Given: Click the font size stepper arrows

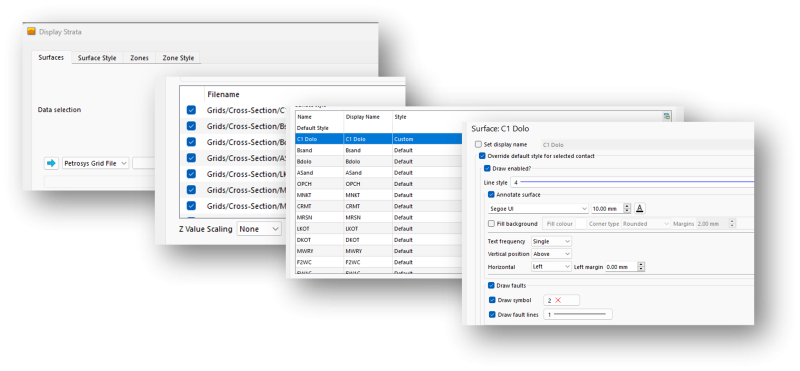Looking at the screenshot, I should click(627, 209).
